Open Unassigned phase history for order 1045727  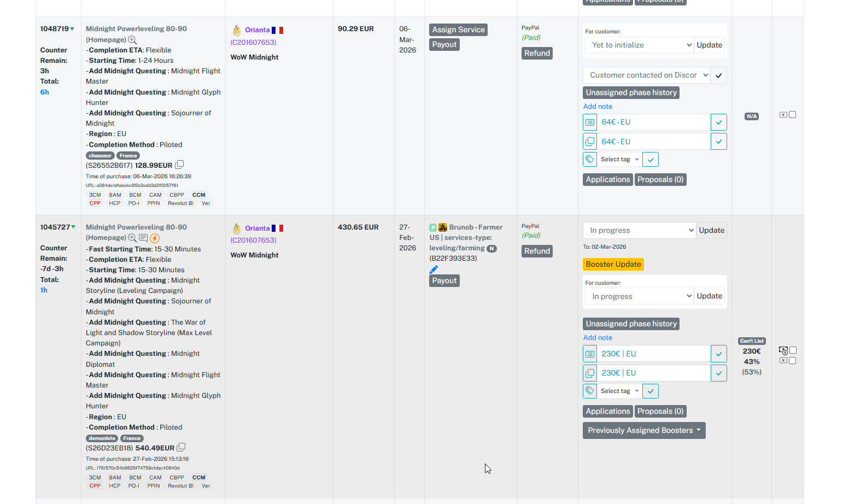[631, 324]
